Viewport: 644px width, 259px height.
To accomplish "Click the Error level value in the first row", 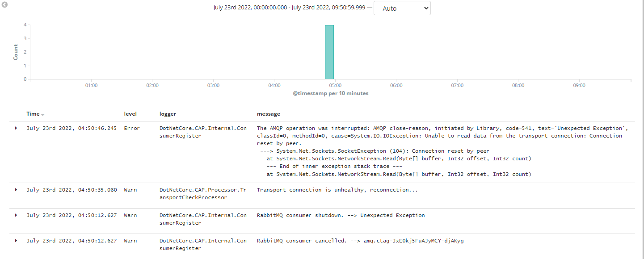I will [131, 128].
